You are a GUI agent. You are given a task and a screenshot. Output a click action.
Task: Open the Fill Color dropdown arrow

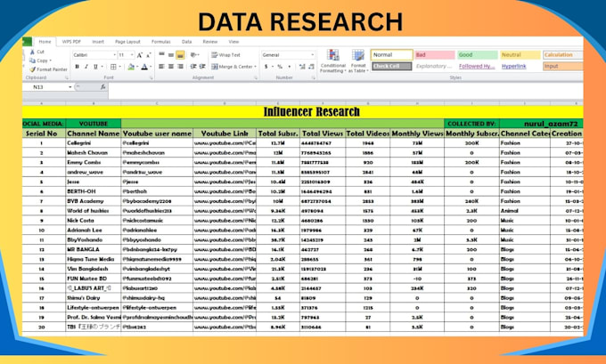pyautogui.click(x=137, y=67)
